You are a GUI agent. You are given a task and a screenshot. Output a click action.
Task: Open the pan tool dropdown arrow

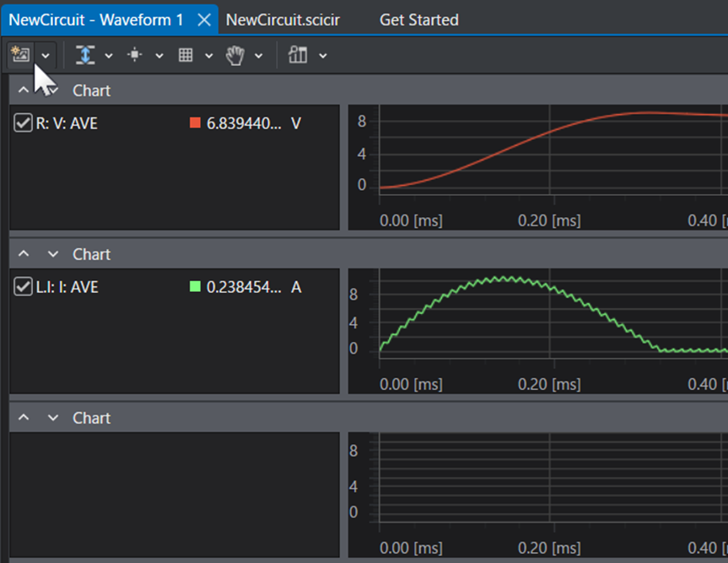click(x=259, y=56)
